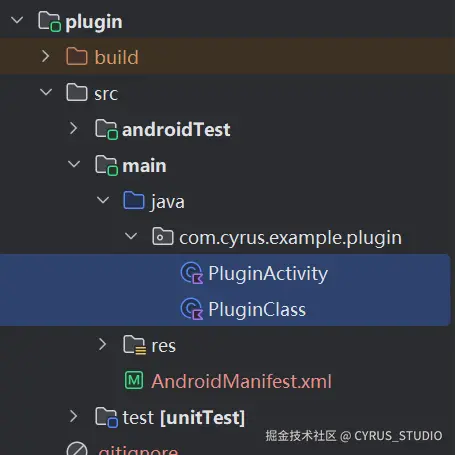Collapse the plugin module node
455x455 pixels.
pos(17,20)
